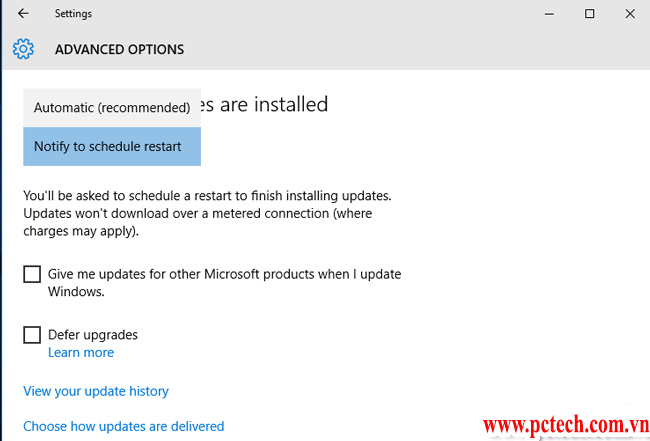The image size is (650, 441).
Task: Open View your update history
Action: [x=96, y=391]
